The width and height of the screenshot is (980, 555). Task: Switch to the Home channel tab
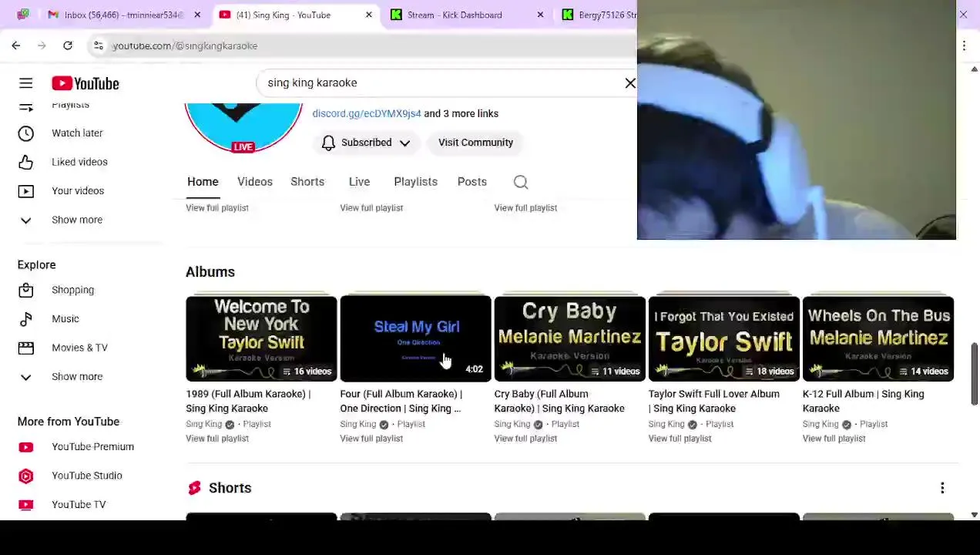click(x=203, y=182)
